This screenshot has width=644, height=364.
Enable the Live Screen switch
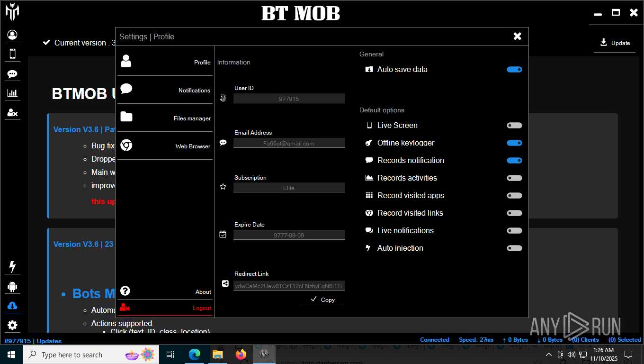514,126
